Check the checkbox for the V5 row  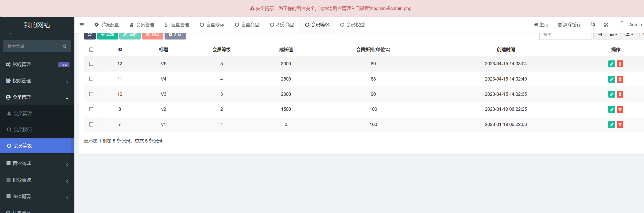(x=91, y=64)
